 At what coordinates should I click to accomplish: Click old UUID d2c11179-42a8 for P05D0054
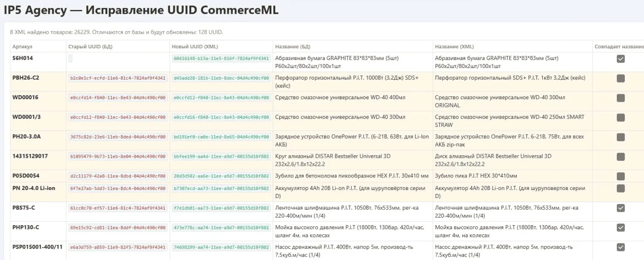(118, 176)
